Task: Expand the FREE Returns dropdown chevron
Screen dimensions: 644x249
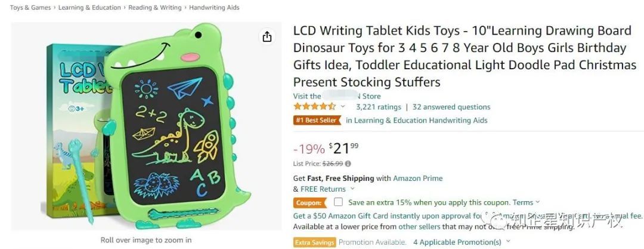Action: tap(352, 189)
